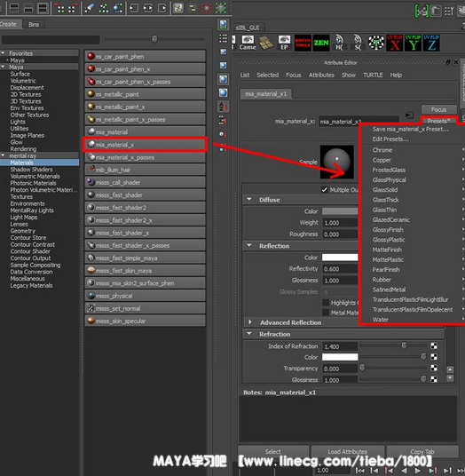Open the TURTLE menu

pyautogui.click(x=373, y=75)
